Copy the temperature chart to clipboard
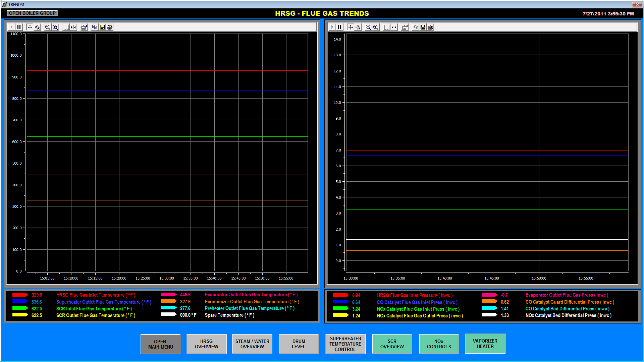This screenshot has width=644, height=362. [x=95, y=27]
